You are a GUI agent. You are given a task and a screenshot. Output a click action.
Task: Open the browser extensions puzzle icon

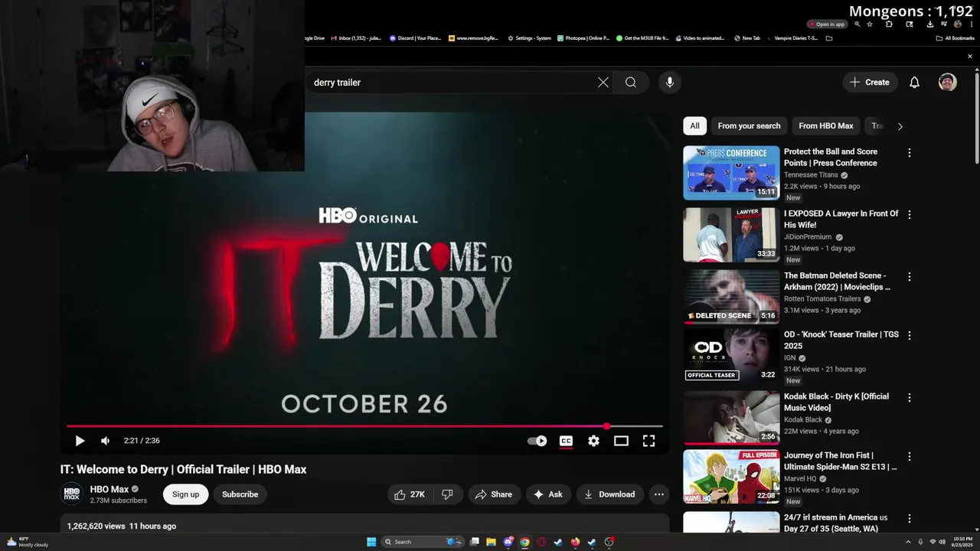pos(889,24)
